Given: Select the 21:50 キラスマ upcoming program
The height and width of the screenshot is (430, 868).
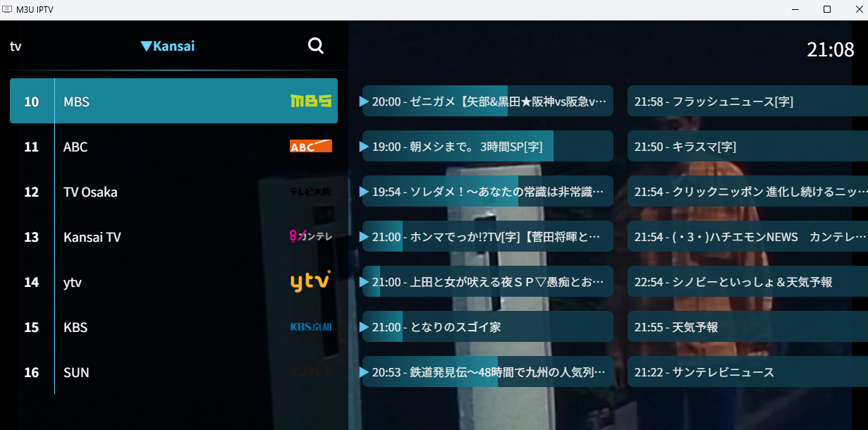Looking at the screenshot, I should point(747,147).
